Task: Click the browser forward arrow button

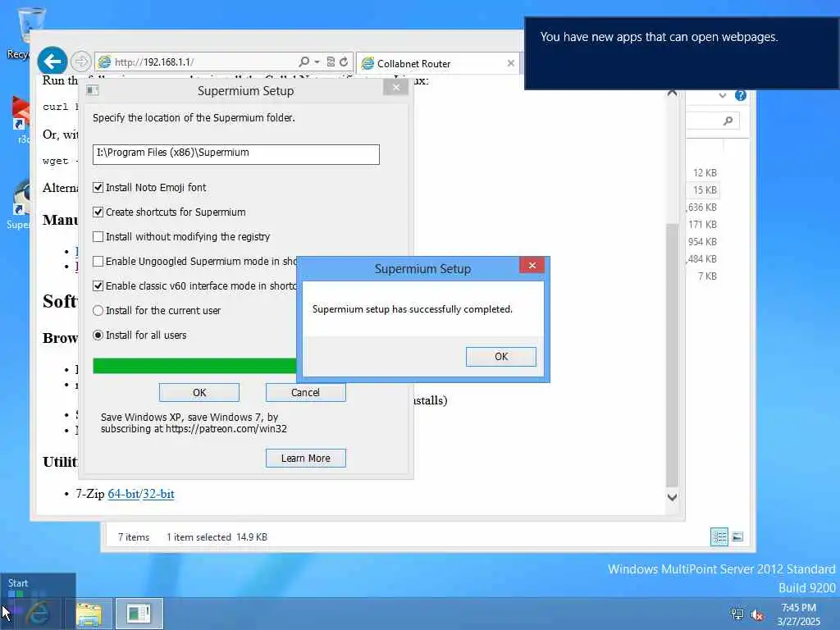Action: coord(81,62)
